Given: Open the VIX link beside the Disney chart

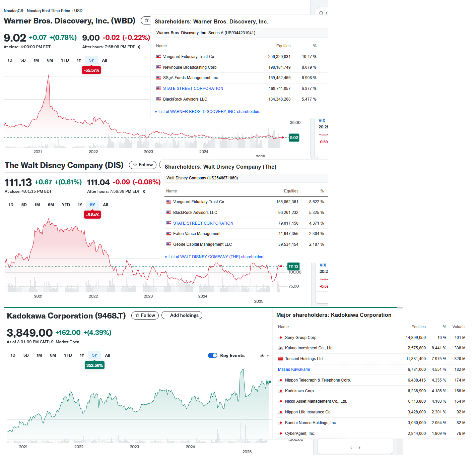Looking at the screenshot, I should [323, 265].
